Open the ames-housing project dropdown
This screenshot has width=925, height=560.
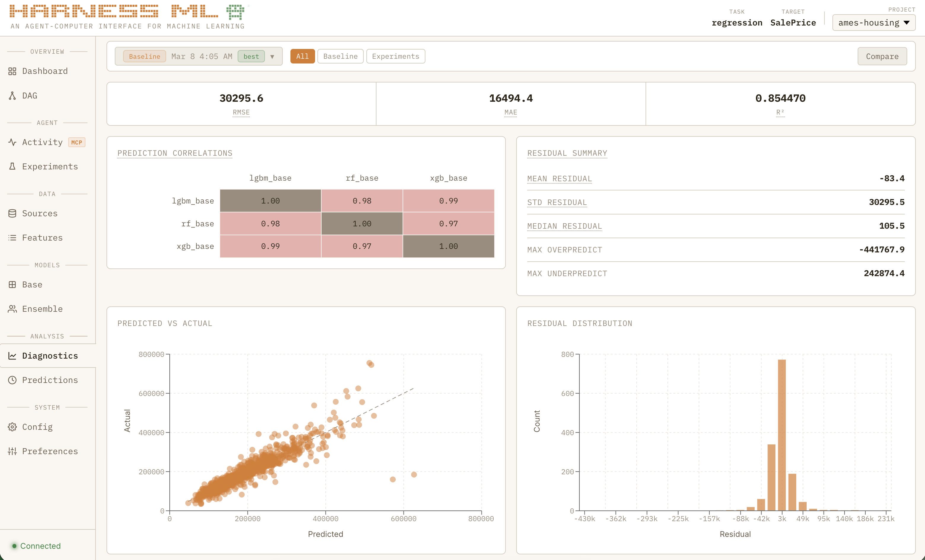[x=874, y=23]
